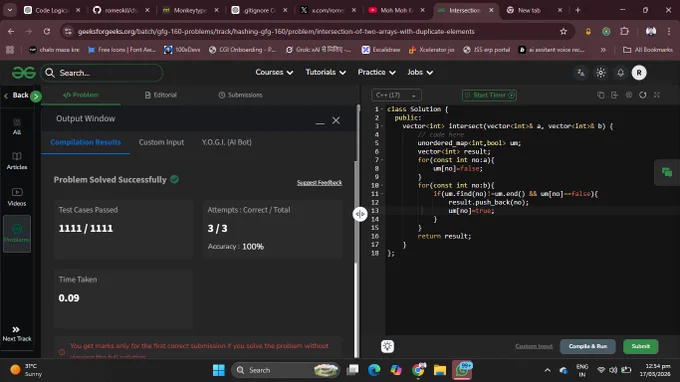Open the GeeksforGeeks logo home link

[23, 72]
